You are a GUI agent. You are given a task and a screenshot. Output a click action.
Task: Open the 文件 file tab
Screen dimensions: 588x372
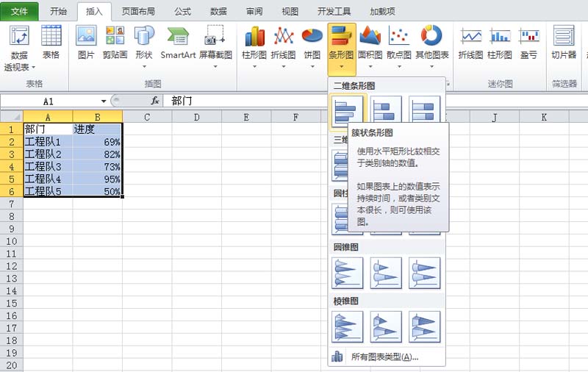[19, 11]
